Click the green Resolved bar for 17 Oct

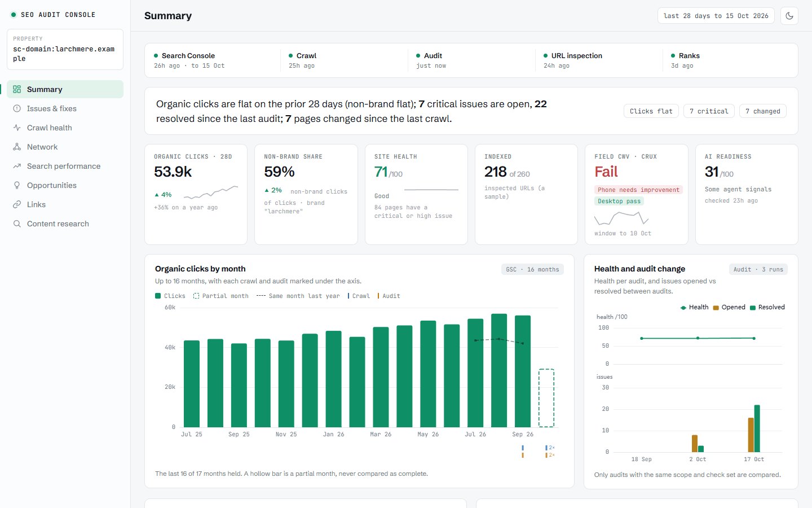coord(757,428)
